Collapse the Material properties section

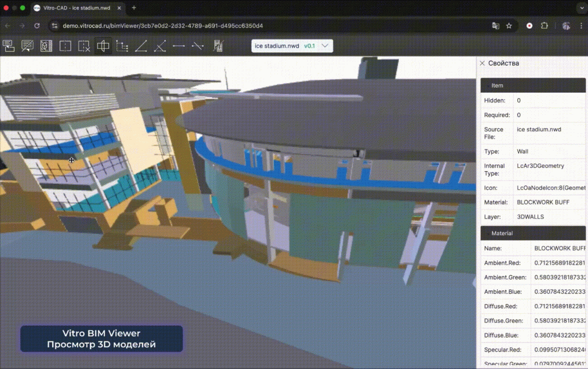[488, 233]
